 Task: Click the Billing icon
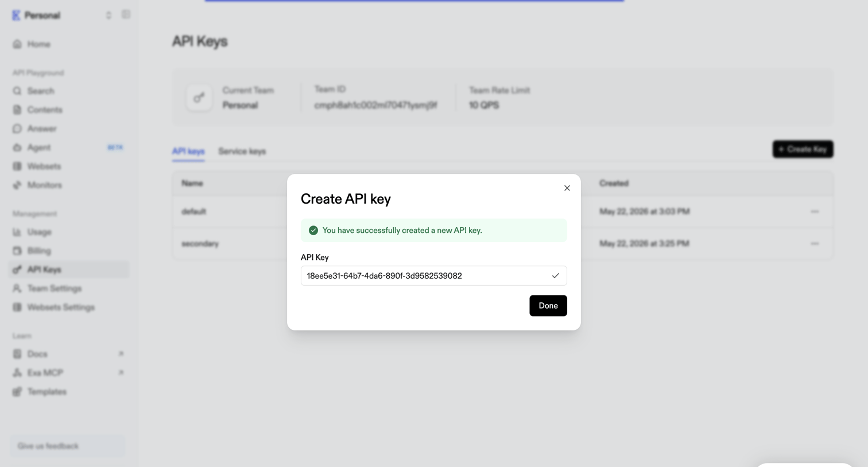17,251
